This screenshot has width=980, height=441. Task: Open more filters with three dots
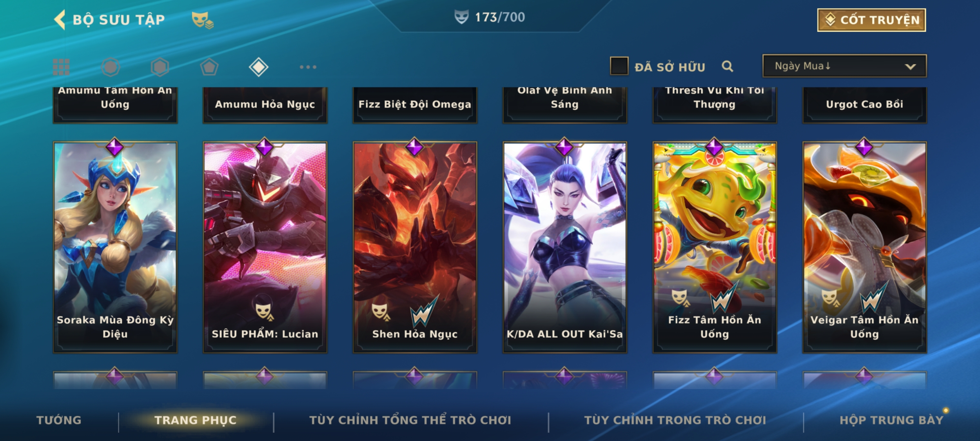point(308,67)
